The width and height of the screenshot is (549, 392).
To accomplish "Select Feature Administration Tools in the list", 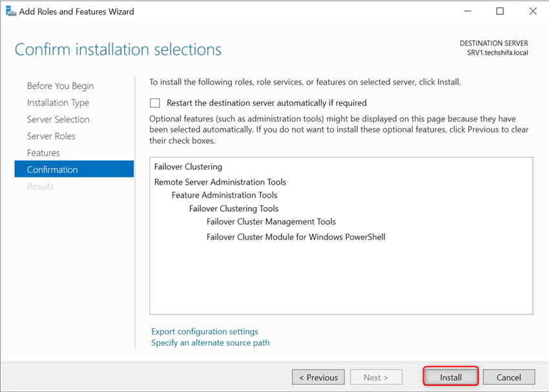I will pyautogui.click(x=224, y=194).
